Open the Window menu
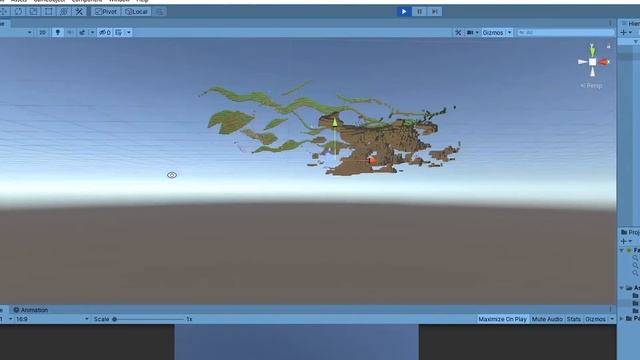The width and height of the screenshot is (640, 360). tap(119, 1)
